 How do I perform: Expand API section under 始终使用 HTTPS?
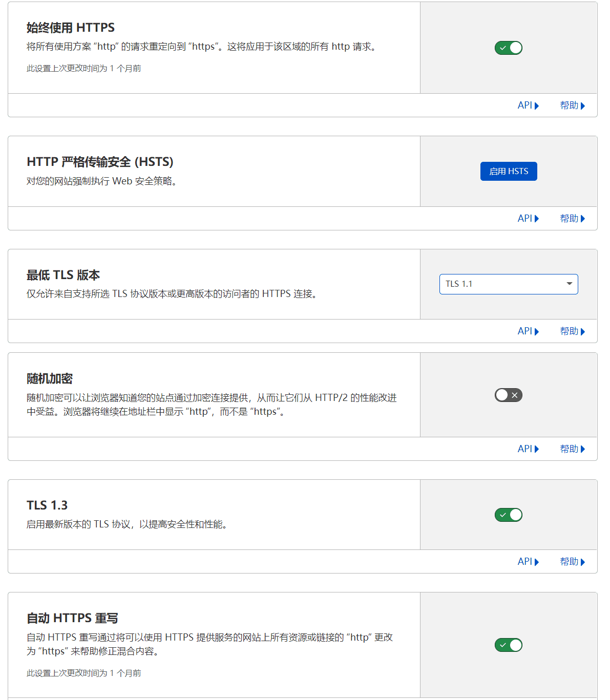pyautogui.click(x=528, y=105)
